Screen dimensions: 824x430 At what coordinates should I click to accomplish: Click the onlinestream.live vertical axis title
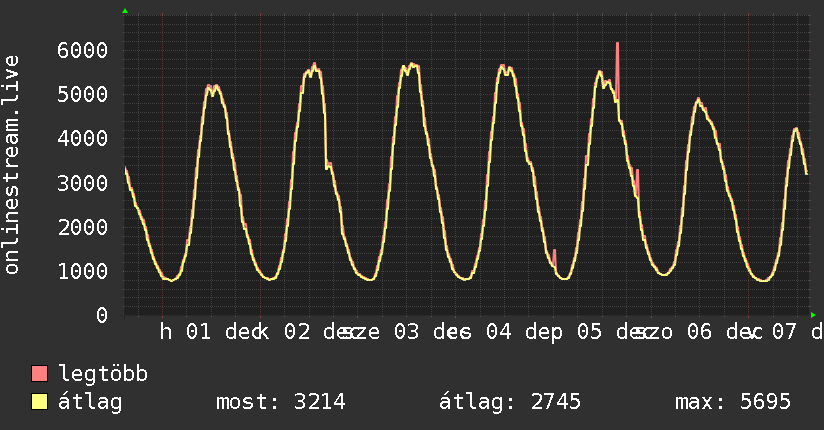13,165
